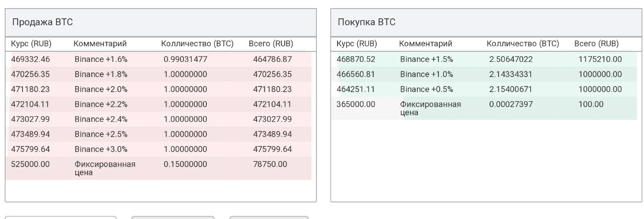Choose the Binance +0.5% buy offer

pos(484,89)
